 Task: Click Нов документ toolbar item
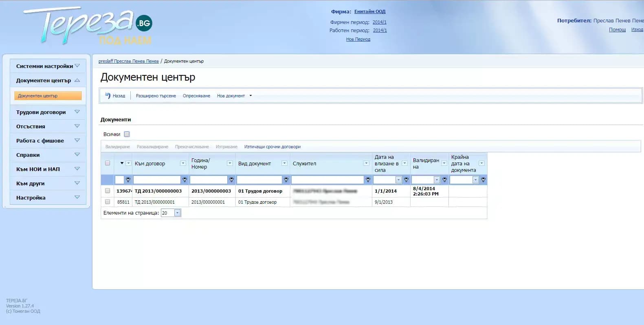(x=231, y=96)
